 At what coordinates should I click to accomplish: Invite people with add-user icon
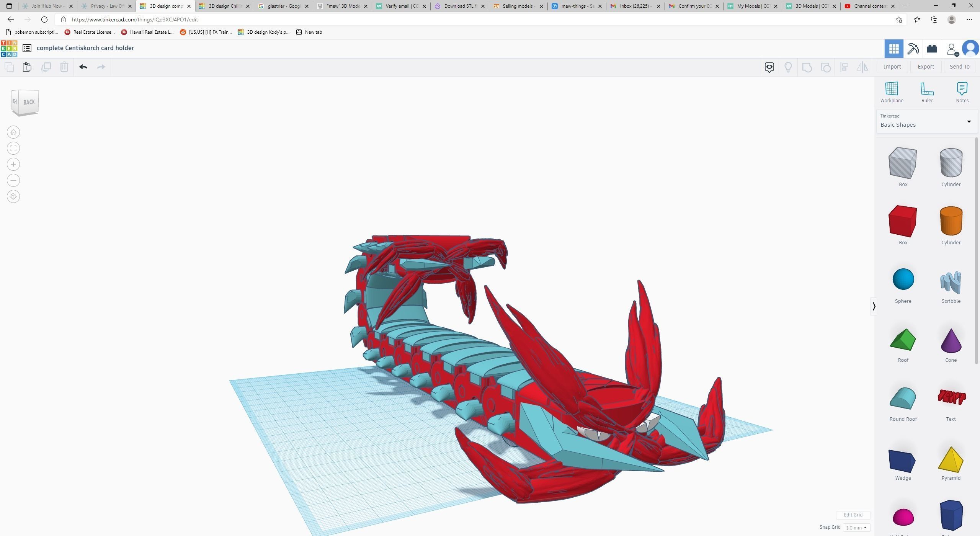pos(952,49)
